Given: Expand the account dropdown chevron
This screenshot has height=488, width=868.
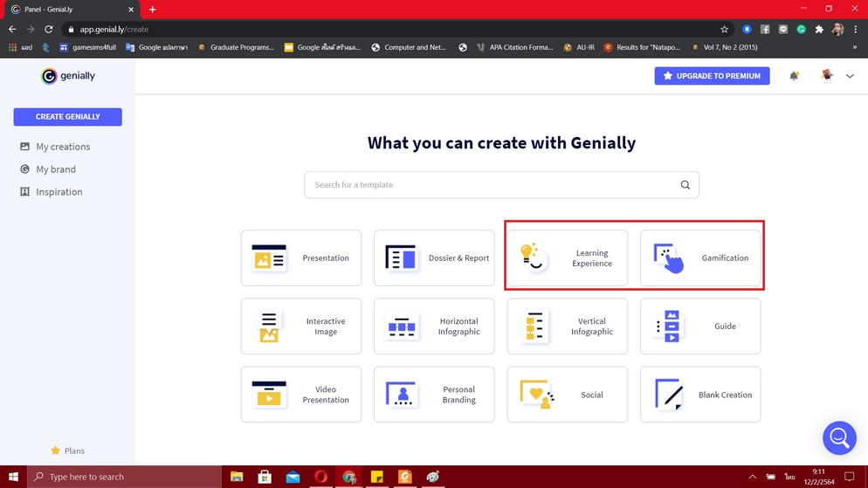Looking at the screenshot, I should (x=850, y=76).
